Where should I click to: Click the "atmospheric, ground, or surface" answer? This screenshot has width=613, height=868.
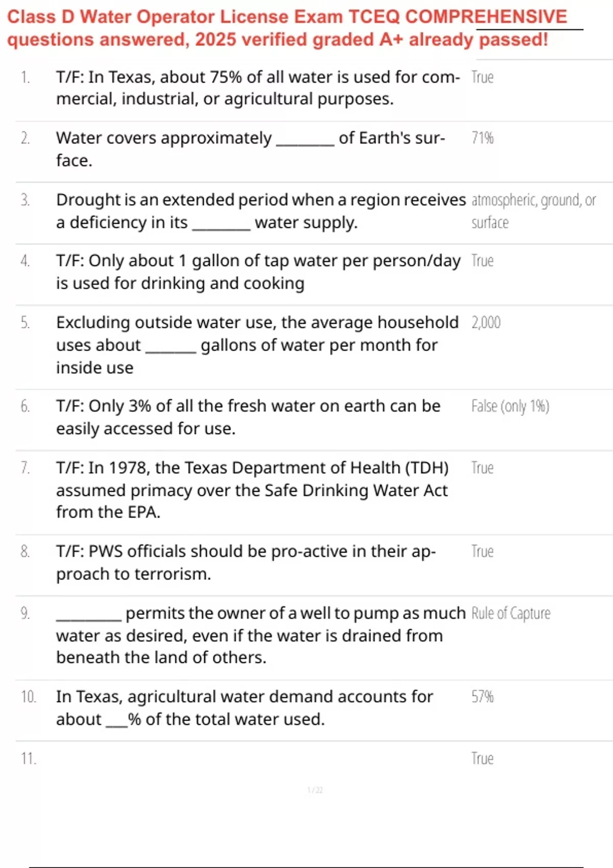tap(533, 211)
